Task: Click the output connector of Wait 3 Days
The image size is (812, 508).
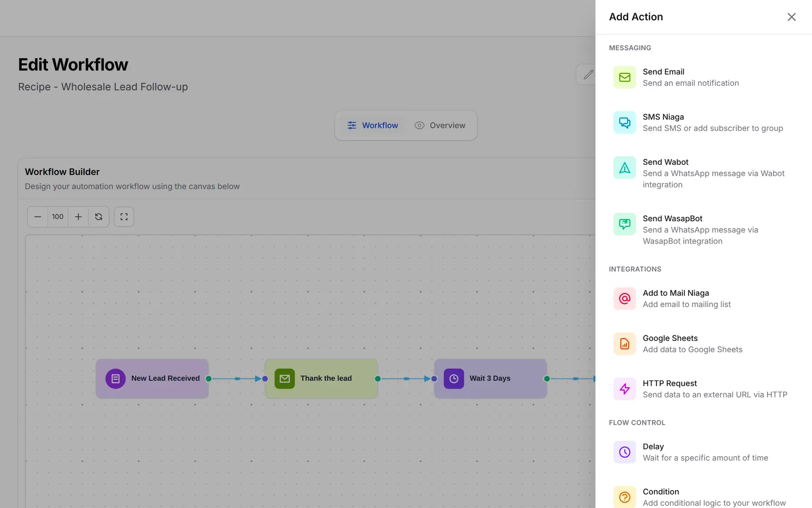Action: (547, 379)
